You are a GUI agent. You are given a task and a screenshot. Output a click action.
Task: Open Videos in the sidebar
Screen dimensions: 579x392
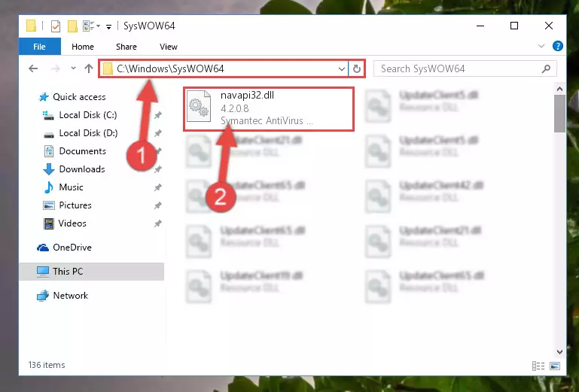72,223
